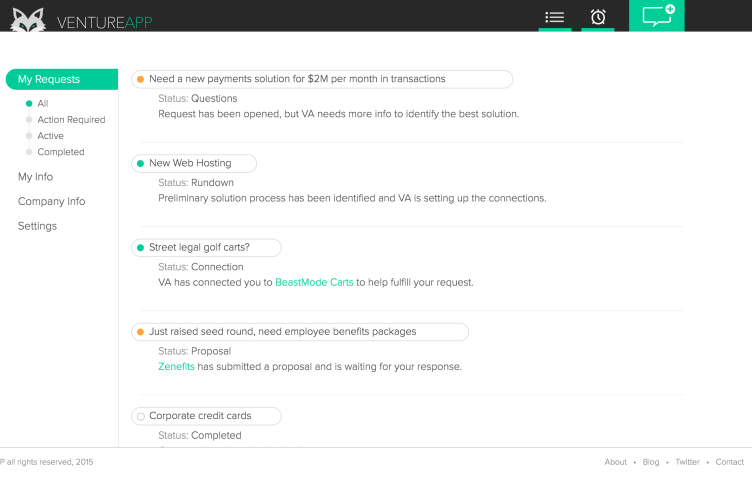Go to My Info section
This screenshot has width=752, height=478.
pyautogui.click(x=35, y=177)
